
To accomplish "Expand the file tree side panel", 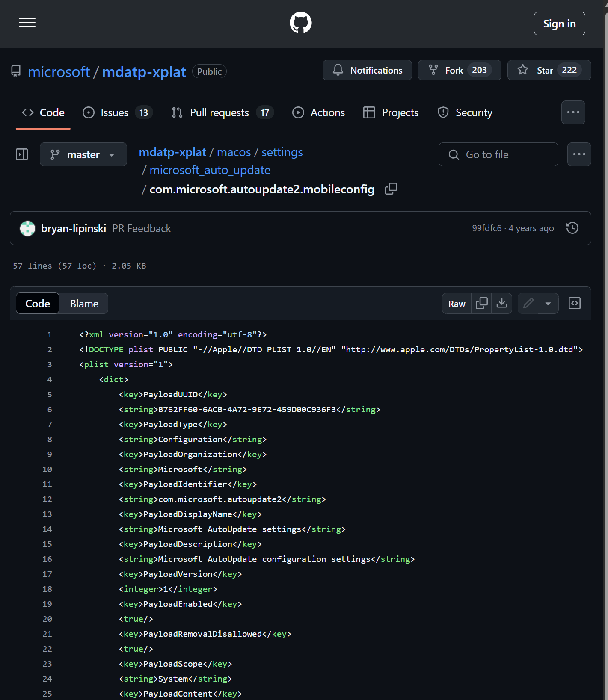I will click(22, 154).
